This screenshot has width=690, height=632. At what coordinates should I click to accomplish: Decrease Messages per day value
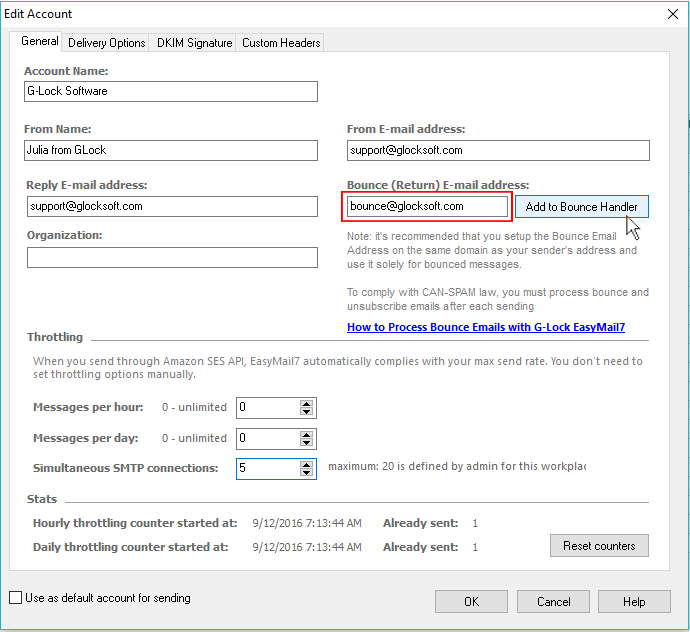pos(306,443)
